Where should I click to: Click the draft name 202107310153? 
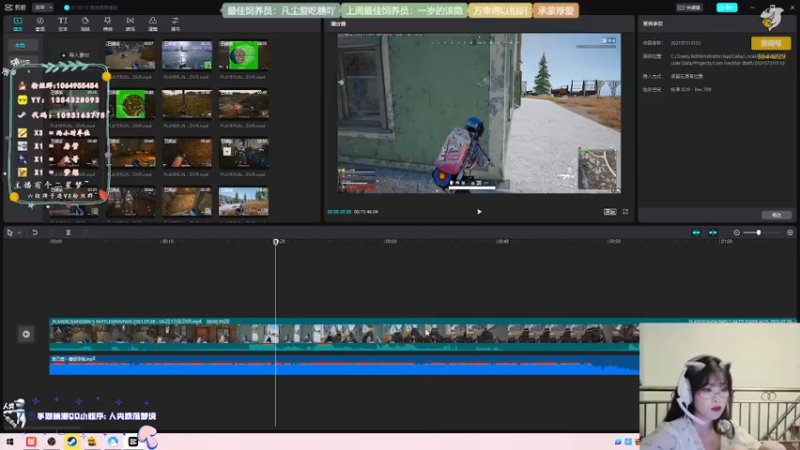click(686, 43)
